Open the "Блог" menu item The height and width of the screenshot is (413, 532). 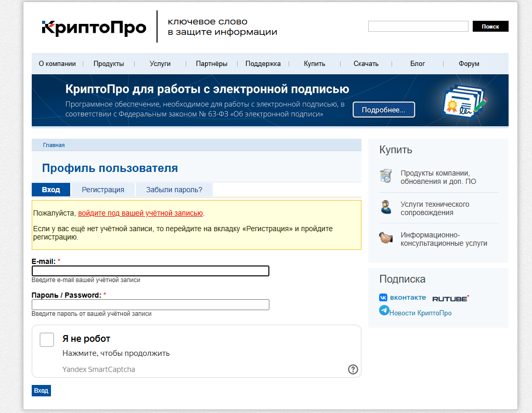point(417,64)
